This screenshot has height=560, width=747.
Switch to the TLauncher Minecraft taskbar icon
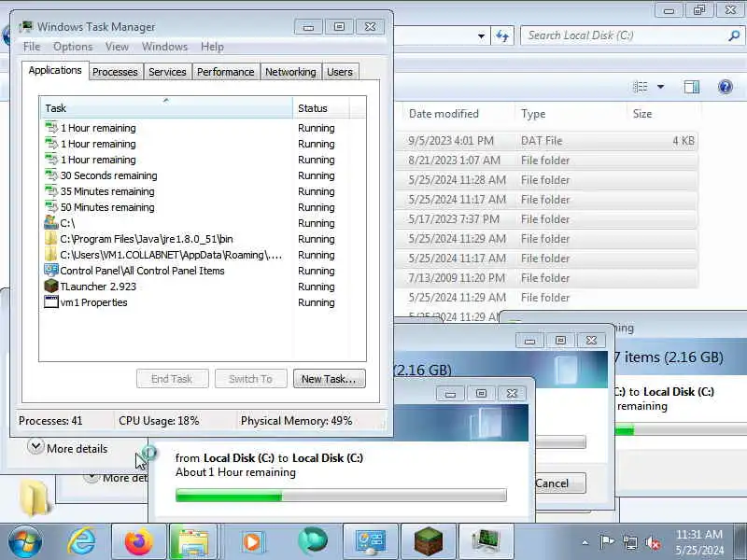(x=429, y=542)
